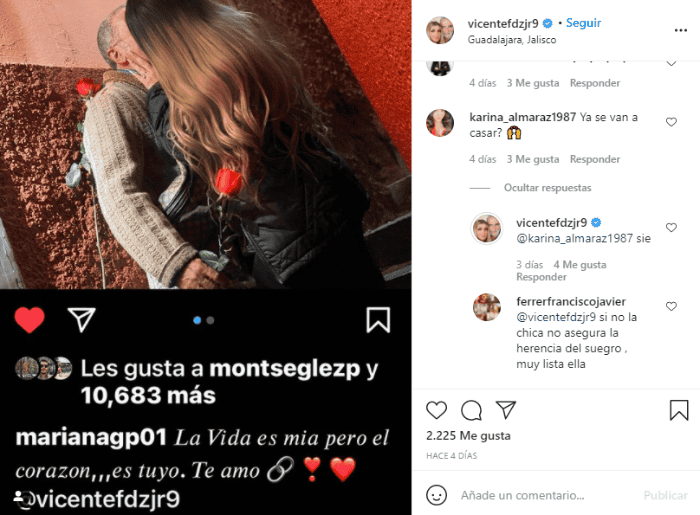This screenshot has height=515, width=700.
Task: Like karina_almaraz1987's comment
Action: click(x=671, y=122)
